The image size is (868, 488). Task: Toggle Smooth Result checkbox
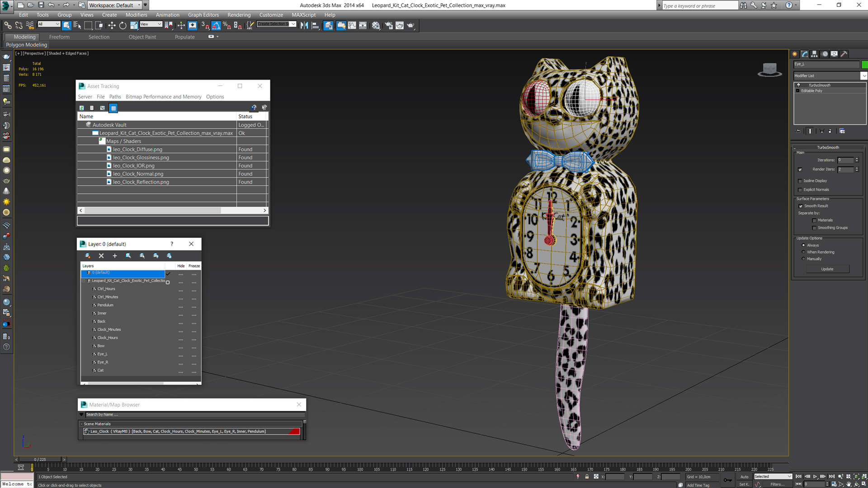point(801,206)
